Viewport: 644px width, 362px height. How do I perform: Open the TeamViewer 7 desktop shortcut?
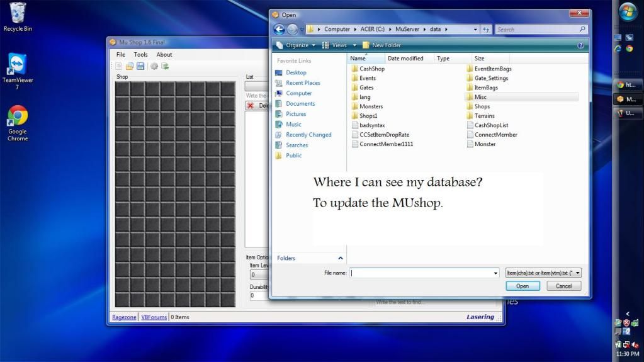(18, 71)
